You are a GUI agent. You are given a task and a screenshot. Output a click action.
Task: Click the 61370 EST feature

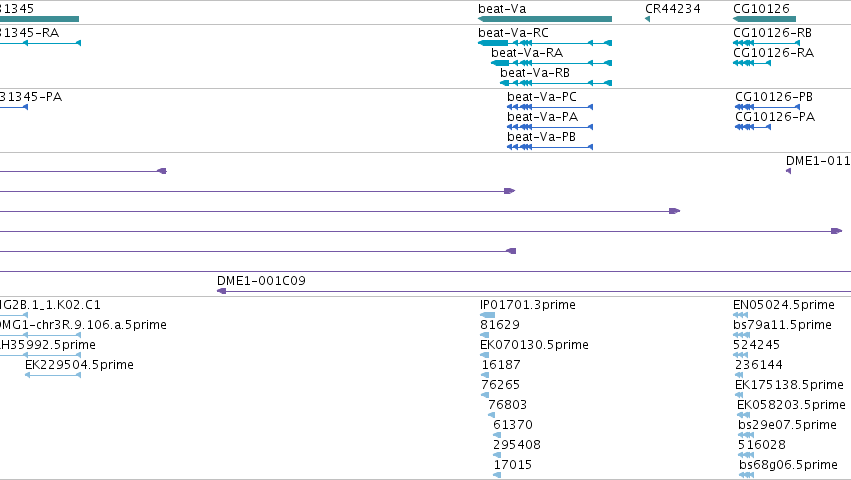(497, 435)
